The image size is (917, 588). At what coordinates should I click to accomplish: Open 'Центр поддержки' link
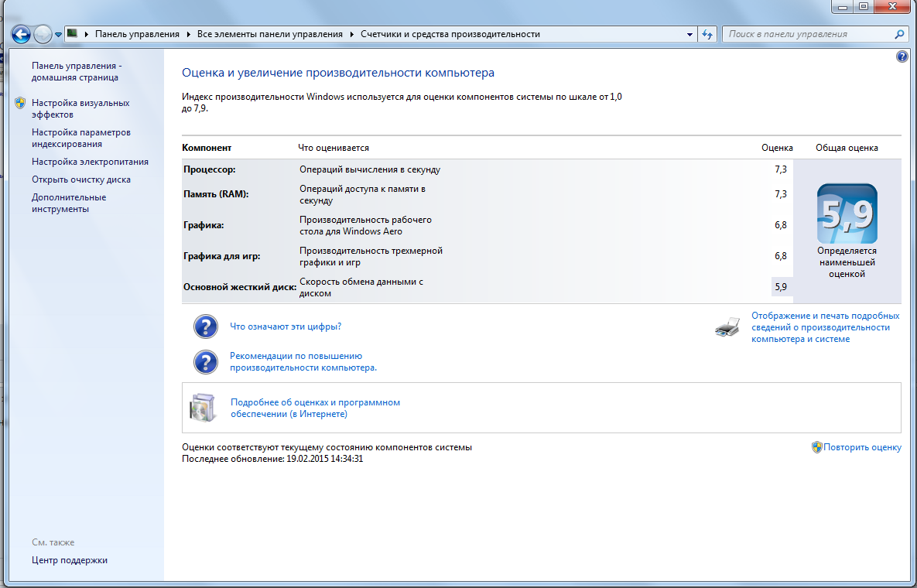(70, 560)
